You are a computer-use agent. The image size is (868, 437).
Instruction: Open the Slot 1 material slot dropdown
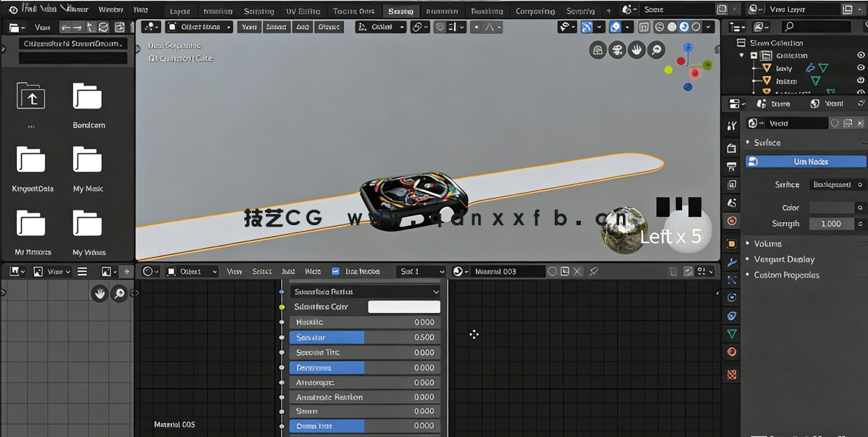click(421, 271)
